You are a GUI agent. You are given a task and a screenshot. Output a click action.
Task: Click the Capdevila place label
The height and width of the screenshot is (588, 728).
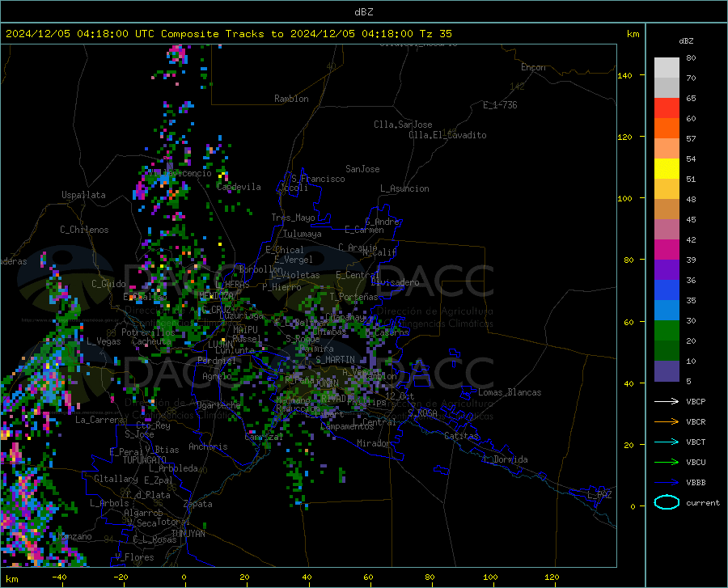pyautogui.click(x=239, y=187)
